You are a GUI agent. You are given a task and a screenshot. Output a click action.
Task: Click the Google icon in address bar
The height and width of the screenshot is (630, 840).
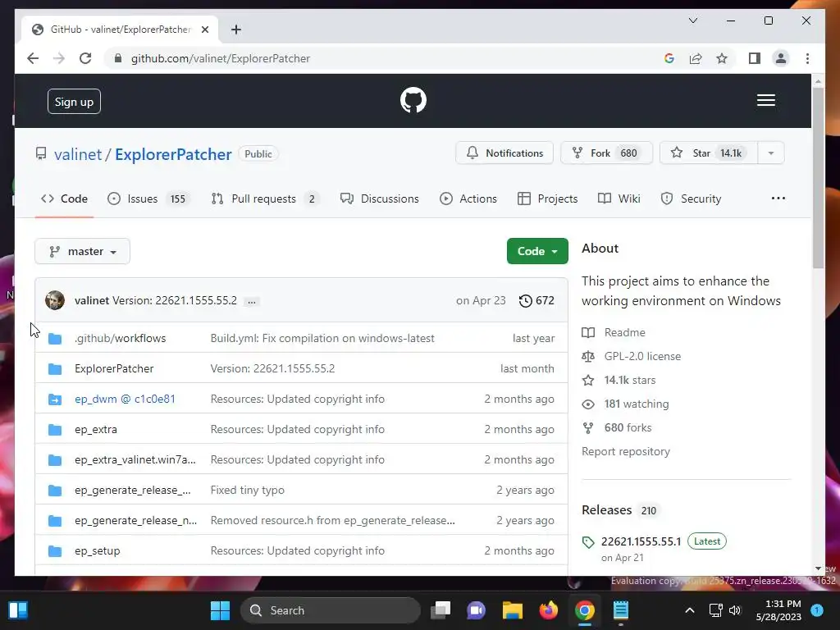point(669,58)
